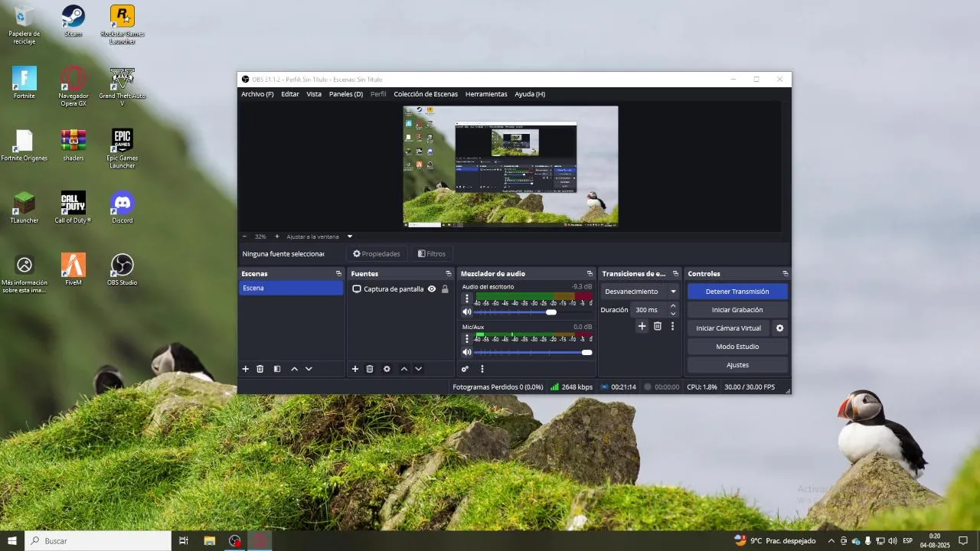Open scene filters icon in Escenas panel
Viewport: 980px width, 551px height.
point(277,369)
